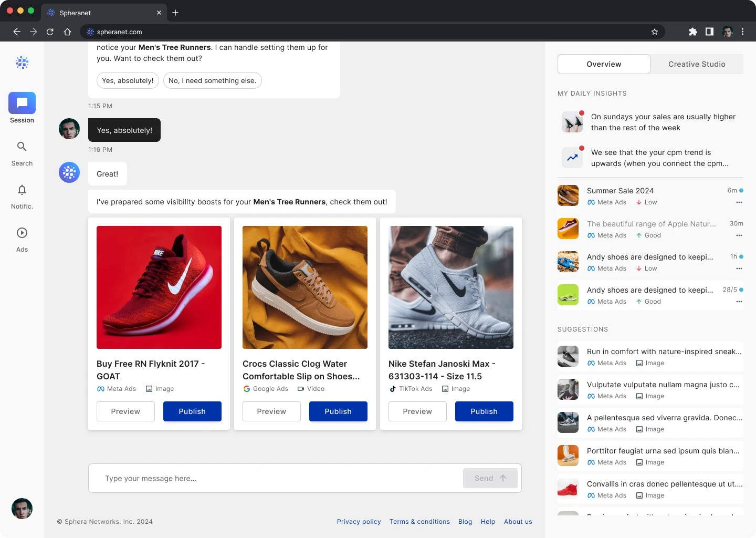Click the TikTok Ads icon on Janoski card
Viewport: 756px width, 538px height.
[393, 389]
